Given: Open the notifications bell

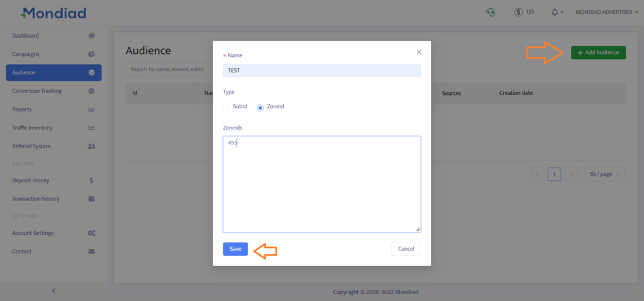Looking at the screenshot, I should (x=555, y=12).
